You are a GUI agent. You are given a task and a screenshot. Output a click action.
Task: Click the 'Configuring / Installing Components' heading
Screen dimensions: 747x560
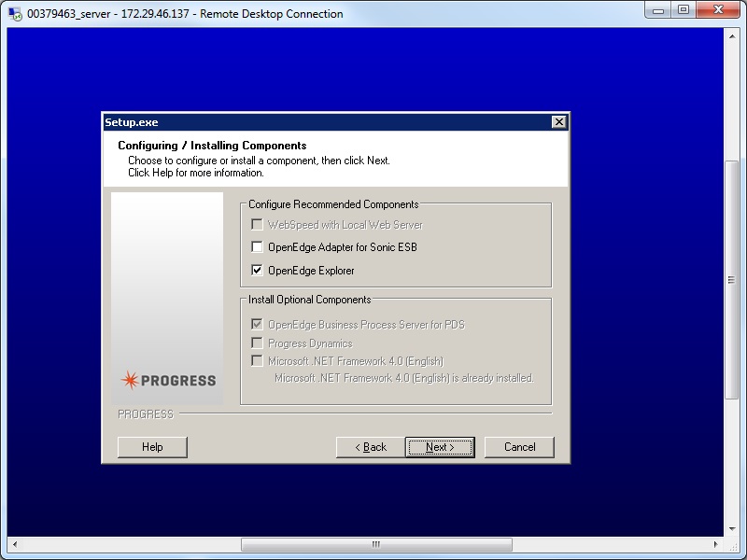point(212,146)
